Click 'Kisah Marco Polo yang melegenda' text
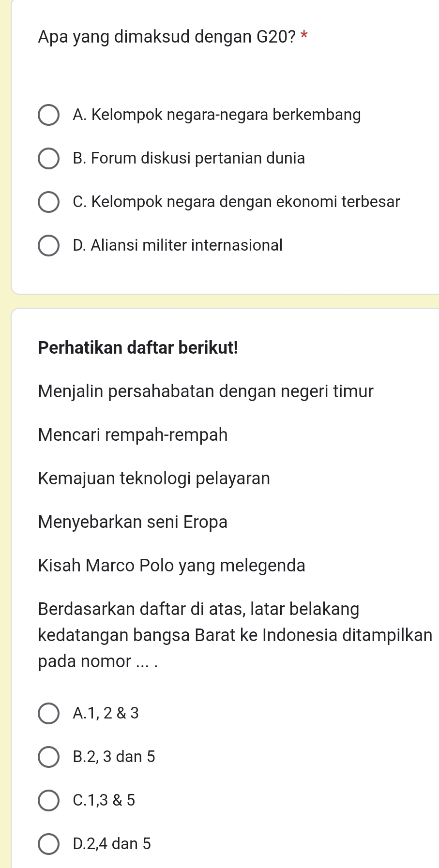Screen dimensions: 439x868 click(x=171, y=565)
